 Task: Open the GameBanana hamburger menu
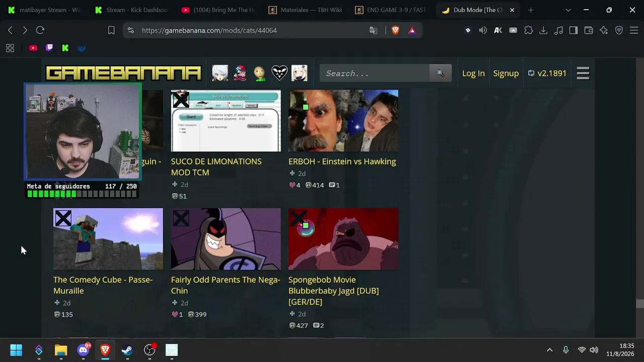point(583,73)
